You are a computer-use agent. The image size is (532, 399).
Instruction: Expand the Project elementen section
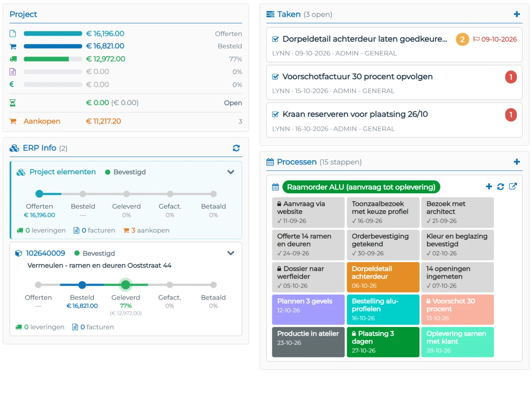tap(231, 172)
